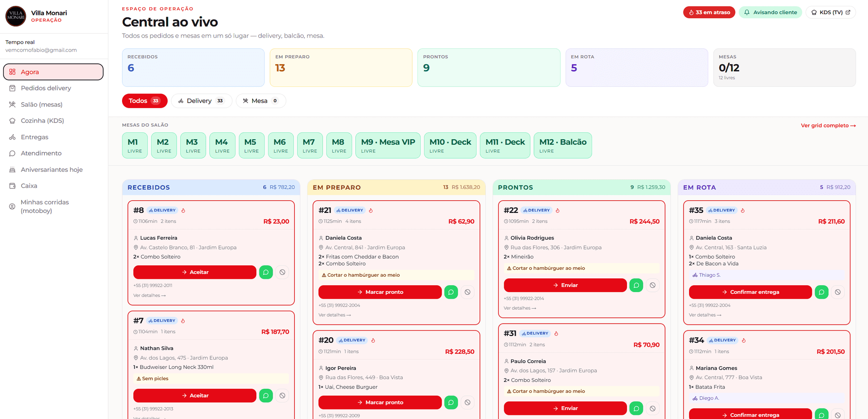Viewport: 868px width, 419px height.
Task: Cancel order #22 with the block icon
Action: 652,285
